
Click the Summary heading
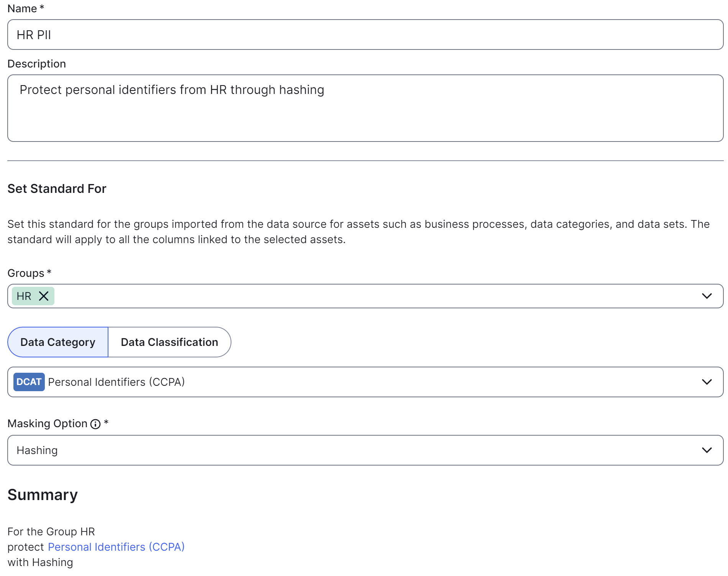pos(42,495)
